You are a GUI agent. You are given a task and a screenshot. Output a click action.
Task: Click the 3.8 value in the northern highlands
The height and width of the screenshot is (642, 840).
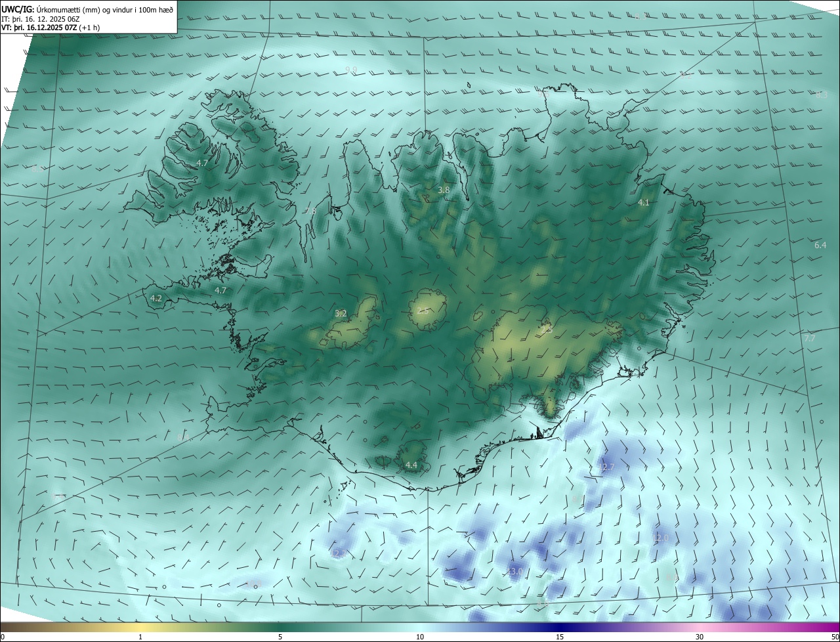pyautogui.click(x=444, y=190)
